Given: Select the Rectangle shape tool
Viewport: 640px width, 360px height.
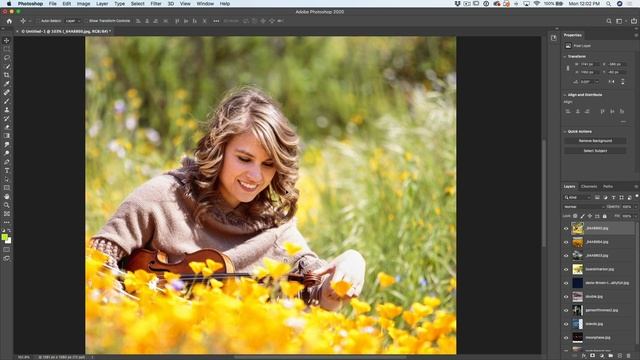Looking at the screenshot, I should 7,188.
